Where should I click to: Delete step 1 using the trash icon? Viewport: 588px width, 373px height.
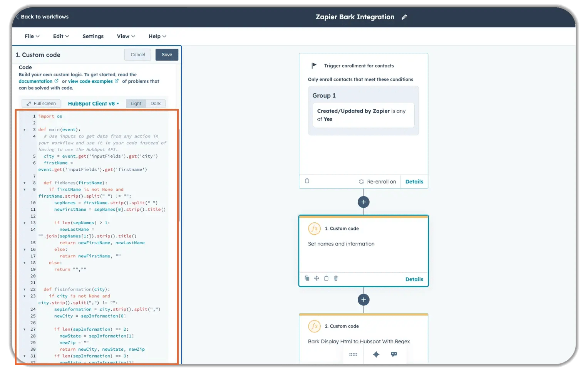coord(336,278)
